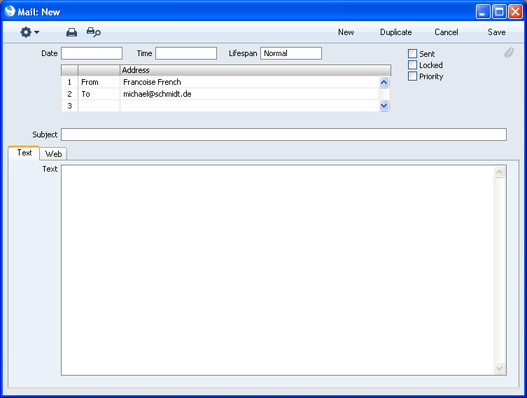Screen dimensions: 527x398
Task: Click the application logo in title bar
Action: [10, 11]
